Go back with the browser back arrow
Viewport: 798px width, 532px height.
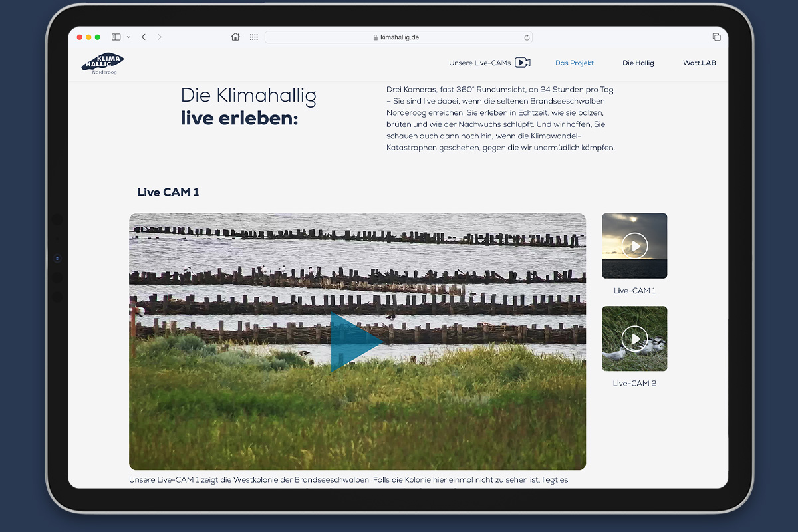[144, 37]
